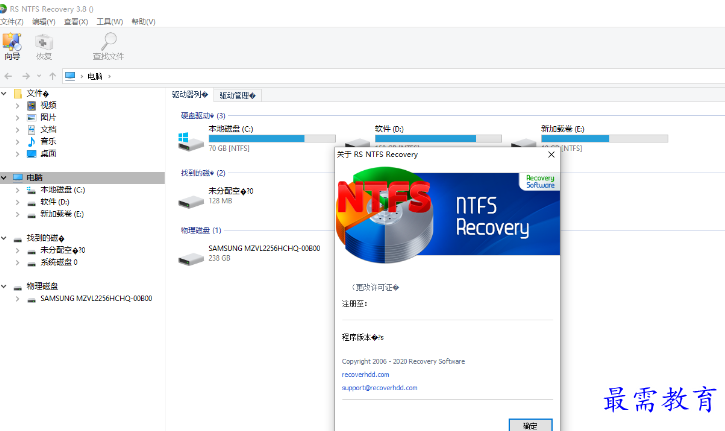725x431 pixels.
Task: Click change license link in dialog
Action: pyautogui.click(x=375, y=288)
